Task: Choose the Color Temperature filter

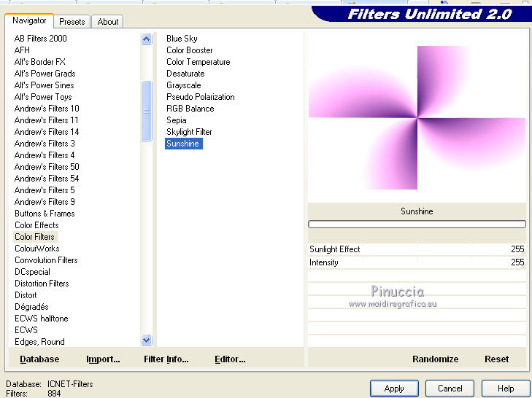Action: pos(198,62)
